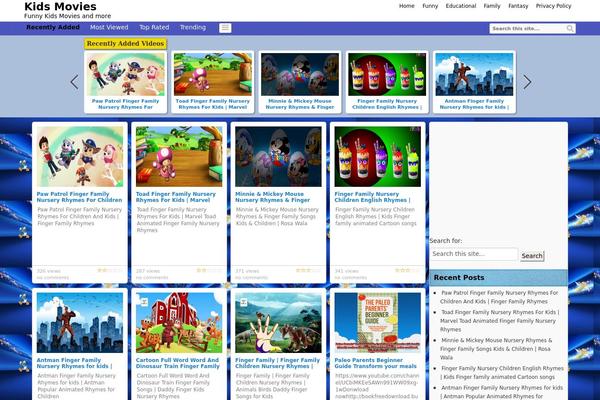Advance carousel with right arrow
This screenshot has height=400, width=600.
click(527, 82)
